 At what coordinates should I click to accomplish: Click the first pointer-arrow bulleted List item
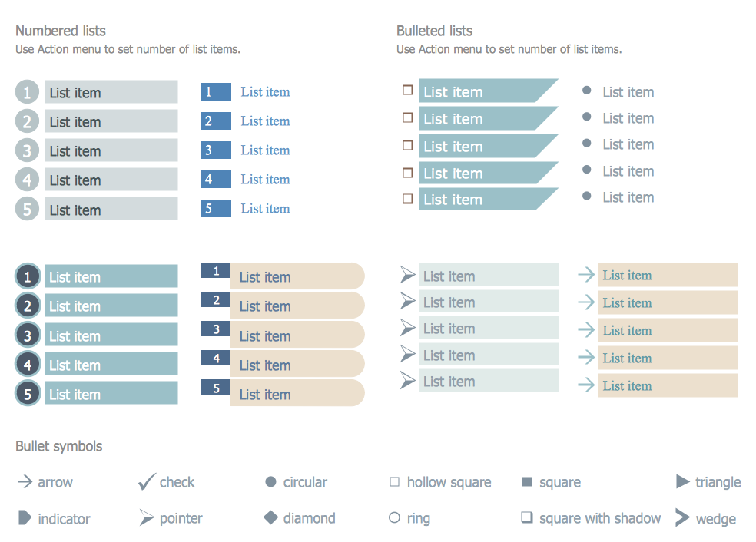point(488,276)
